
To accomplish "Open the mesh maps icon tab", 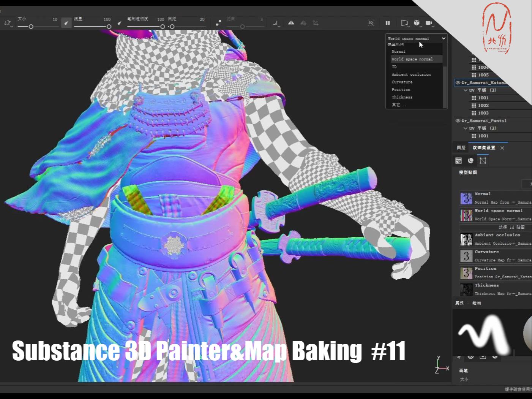I will (483, 160).
